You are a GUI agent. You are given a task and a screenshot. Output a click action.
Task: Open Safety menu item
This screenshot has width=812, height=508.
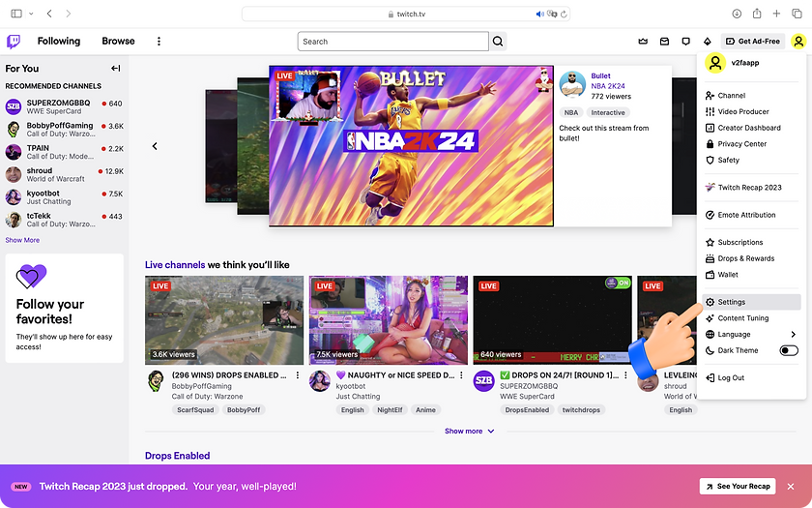[751, 160]
